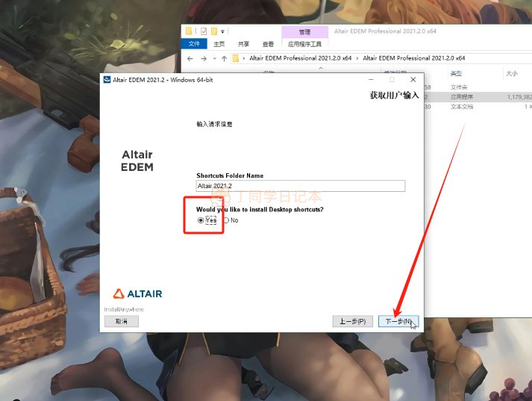The width and height of the screenshot is (532, 401).
Task: Open the 共享 ribbon tab in Explorer
Action: (x=243, y=44)
